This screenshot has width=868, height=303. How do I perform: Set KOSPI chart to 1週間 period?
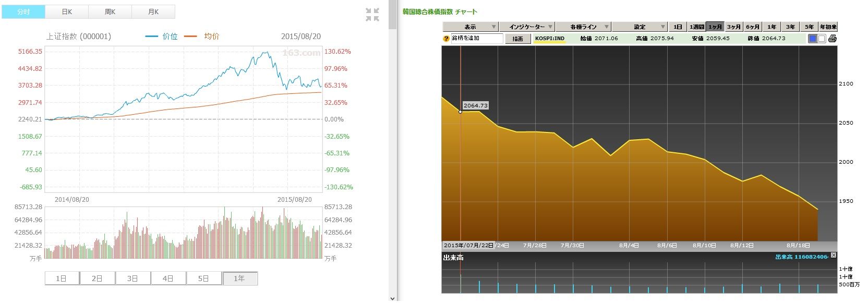pyautogui.click(x=696, y=27)
